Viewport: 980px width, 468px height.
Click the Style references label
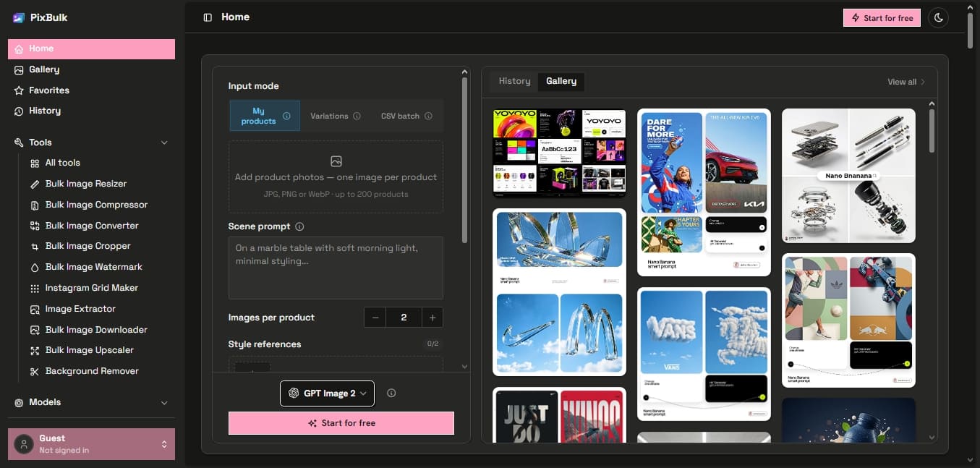(265, 344)
